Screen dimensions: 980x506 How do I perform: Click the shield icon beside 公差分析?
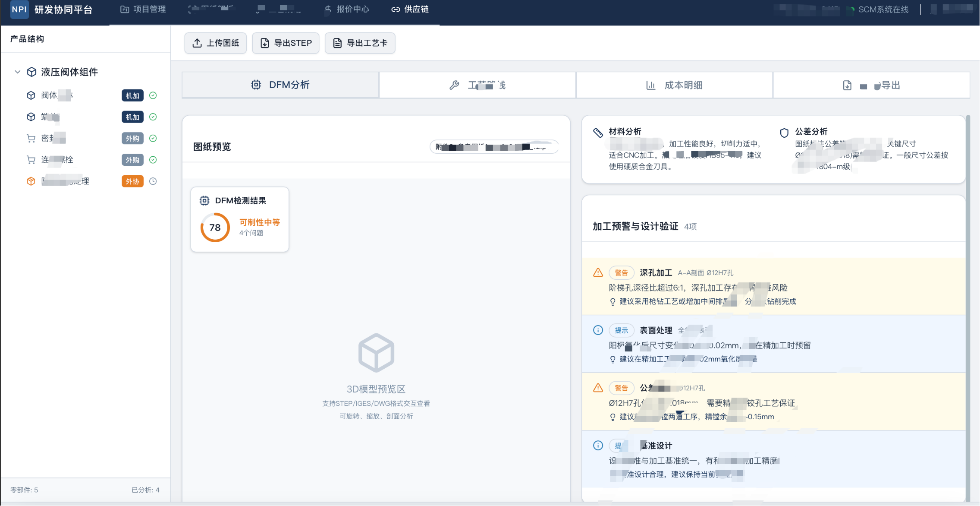click(x=784, y=133)
